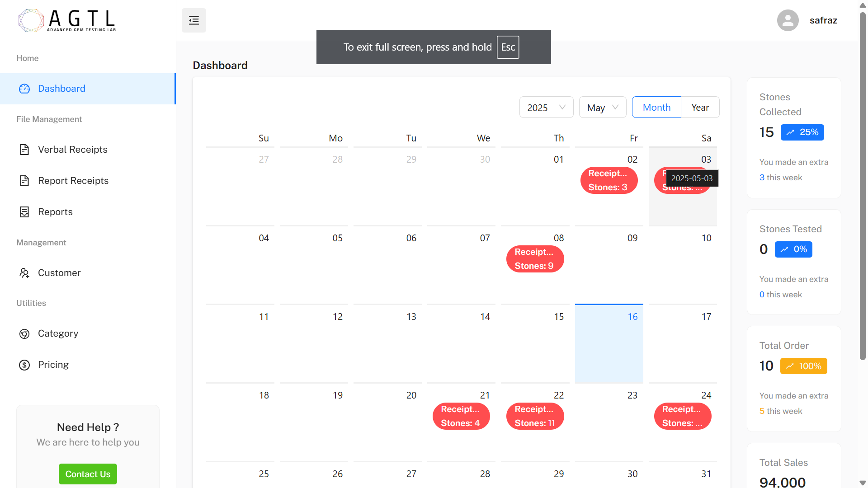868x488 pixels.
Task: Open the May month dropdown
Action: (x=602, y=108)
